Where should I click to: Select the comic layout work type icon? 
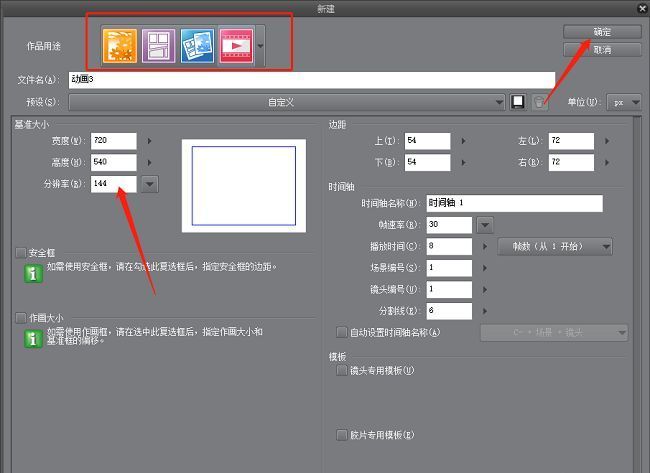point(159,46)
